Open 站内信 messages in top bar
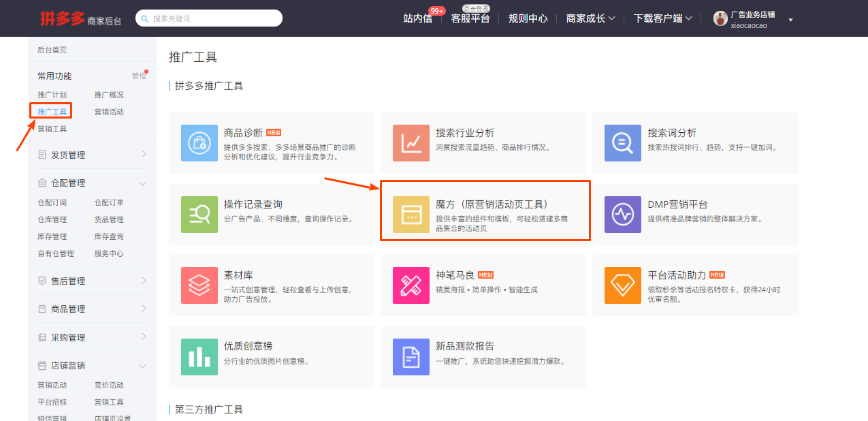 (x=417, y=18)
